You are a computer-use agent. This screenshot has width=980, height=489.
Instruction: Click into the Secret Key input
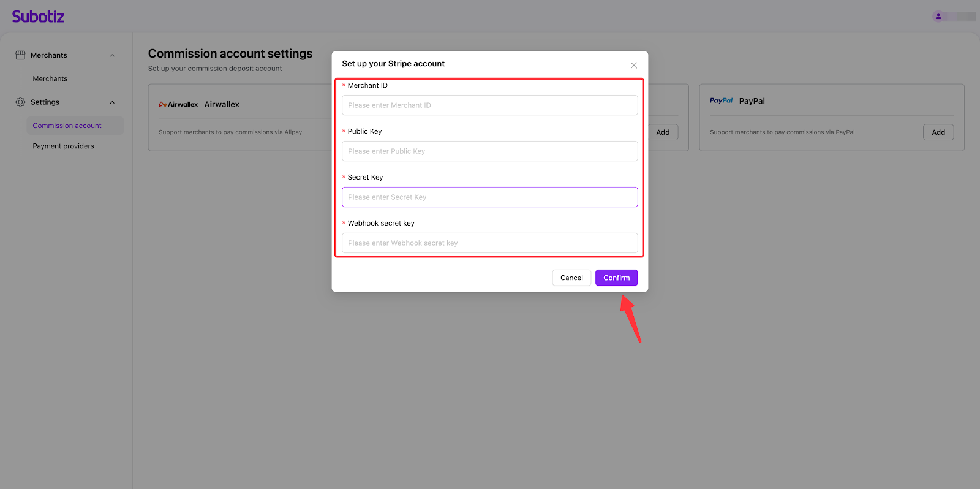point(489,197)
